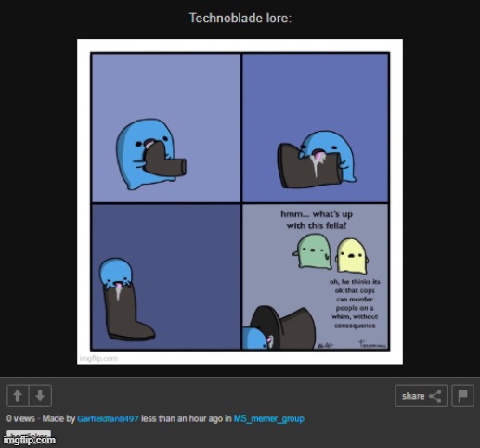The width and height of the screenshot is (480, 448).
Task: Click the bottom-left panel with upright boot
Action: click(166, 276)
